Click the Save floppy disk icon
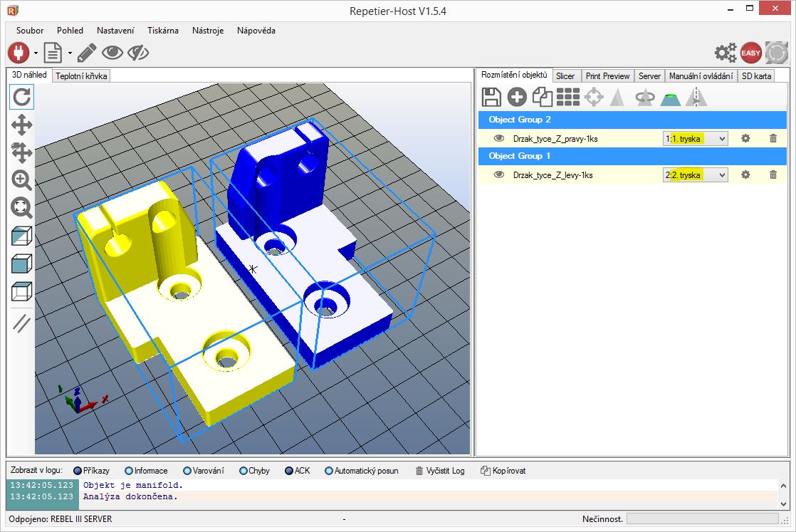Viewport: 796px width, 532px height. pyautogui.click(x=491, y=97)
